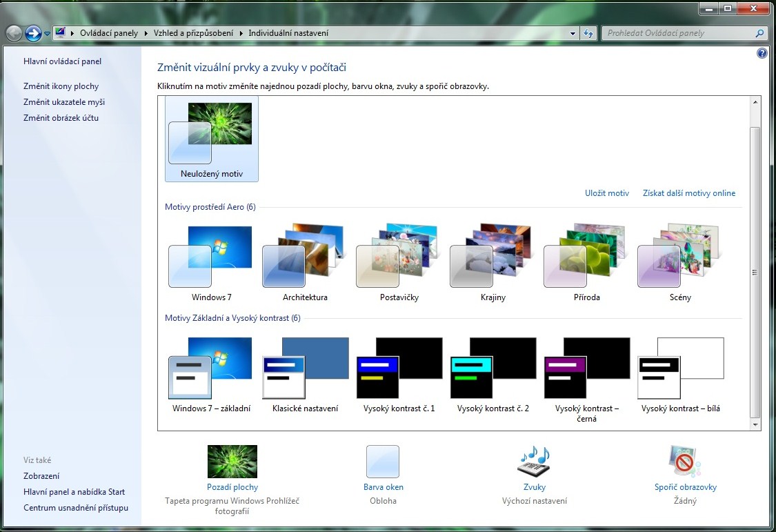
Task: Apply Klasické nastavení theme
Action: point(305,375)
